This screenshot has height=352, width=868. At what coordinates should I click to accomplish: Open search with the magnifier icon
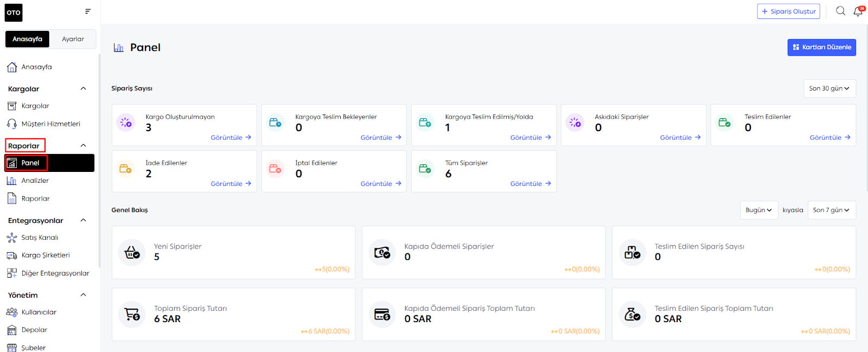[840, 11]
